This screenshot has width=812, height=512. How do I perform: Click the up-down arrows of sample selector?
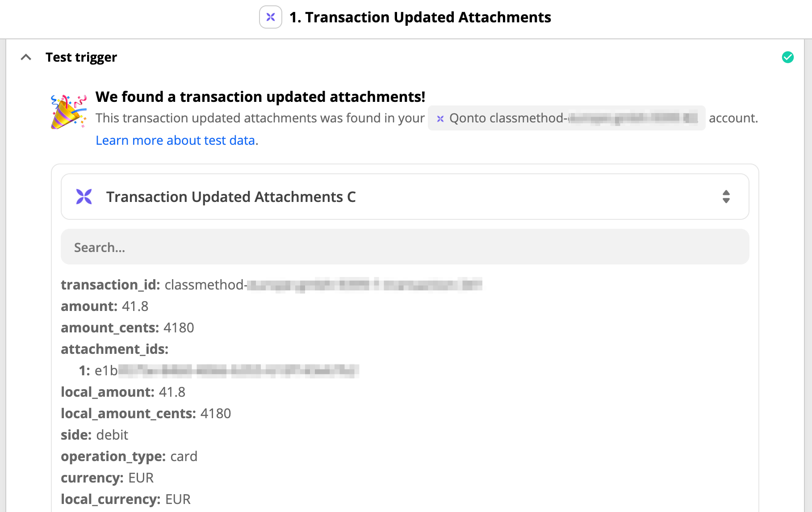(x=726, y=197)
